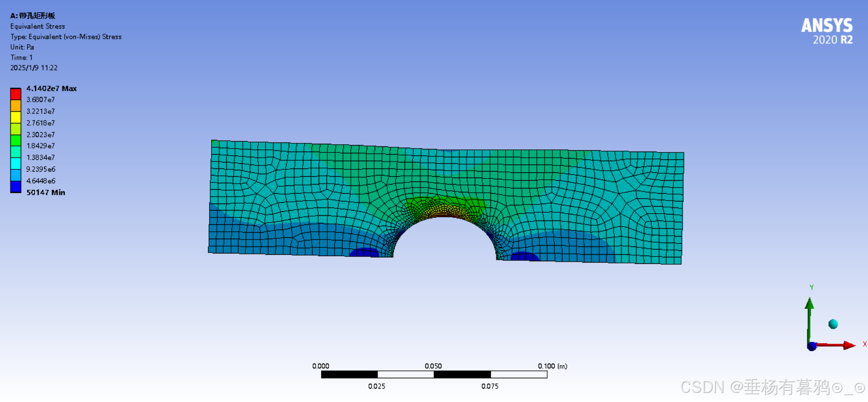Click the blue Z axis ball of triad
This screenshot has height=402, width=868.
[x=812, y=346]
